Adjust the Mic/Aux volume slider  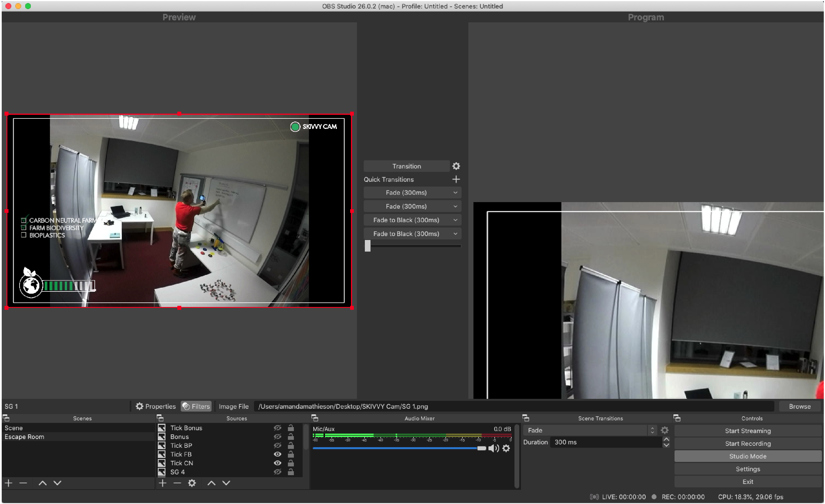[x=481, y=448]
